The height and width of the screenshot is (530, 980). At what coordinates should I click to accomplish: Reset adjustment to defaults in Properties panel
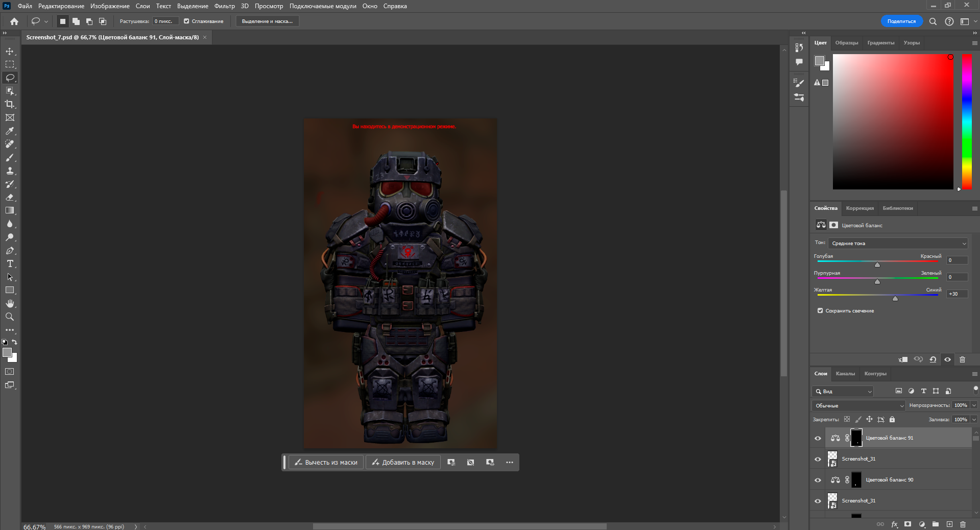pyautogui.click(x=933, y=359)
